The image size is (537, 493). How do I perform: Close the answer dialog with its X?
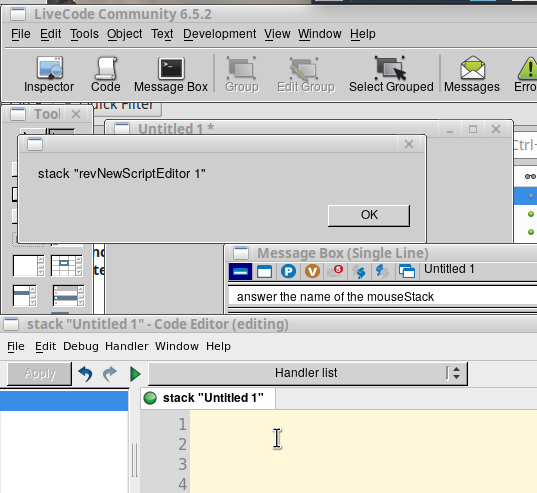coord(409,144)
